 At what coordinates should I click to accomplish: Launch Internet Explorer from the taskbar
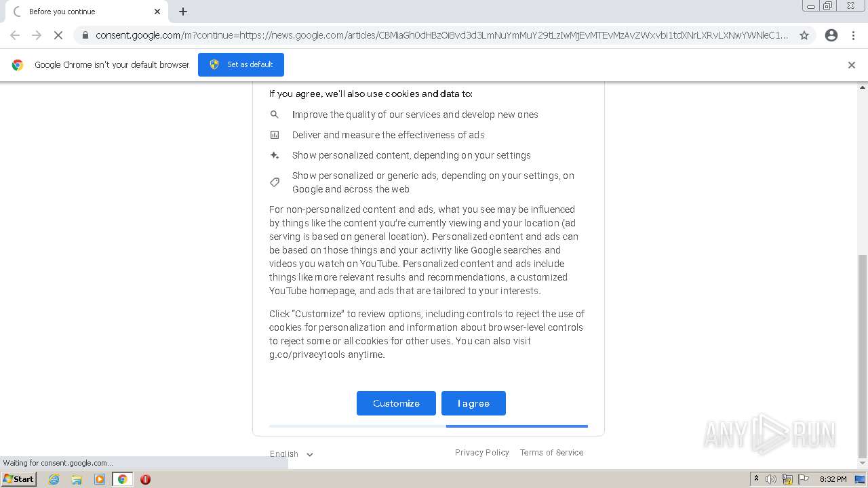click(x=54, y=479)
